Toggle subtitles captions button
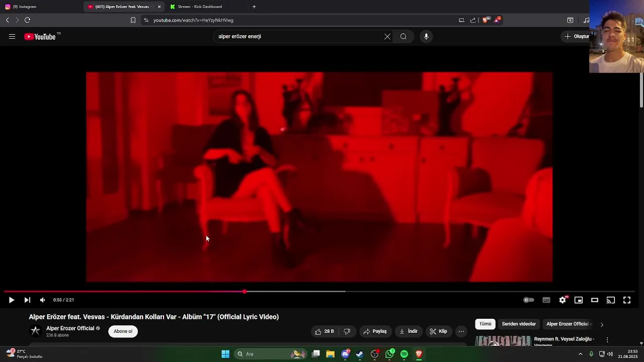 tap(546, 300)
